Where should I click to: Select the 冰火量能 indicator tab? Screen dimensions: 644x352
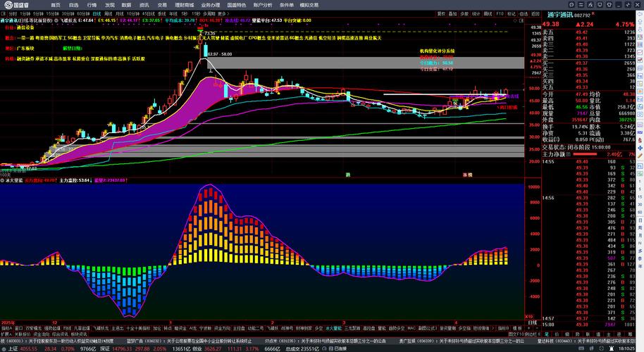(333, 328)
